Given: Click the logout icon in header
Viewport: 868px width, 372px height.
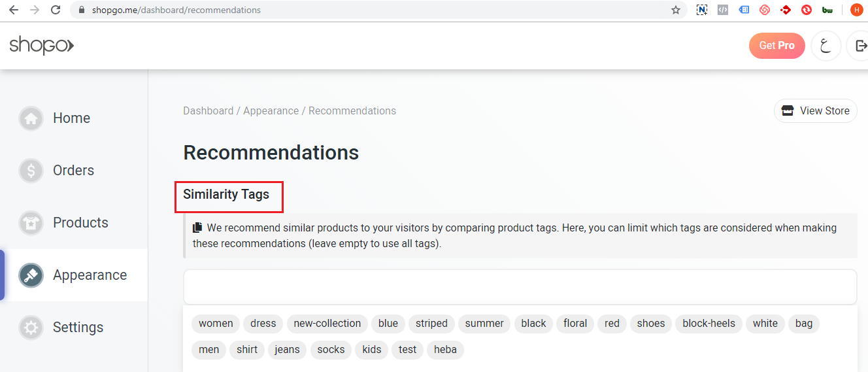Looking at the screenshot, I should pos(860,46).
